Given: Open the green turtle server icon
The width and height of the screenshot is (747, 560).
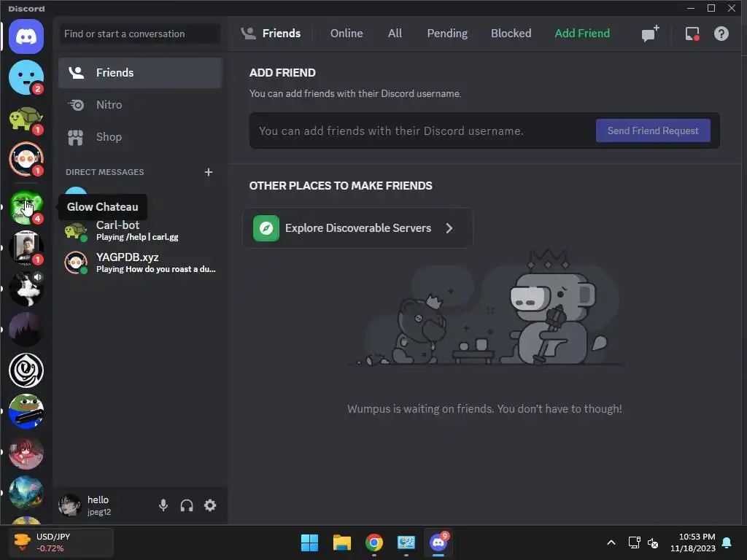Looking at the screenshot, I should (x=26, y=119).
